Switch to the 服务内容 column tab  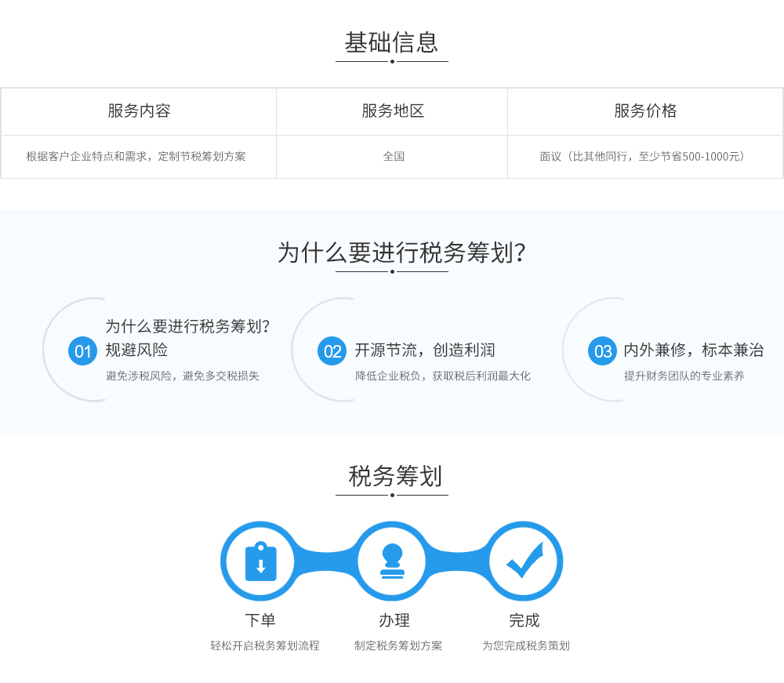click(138, 111)
